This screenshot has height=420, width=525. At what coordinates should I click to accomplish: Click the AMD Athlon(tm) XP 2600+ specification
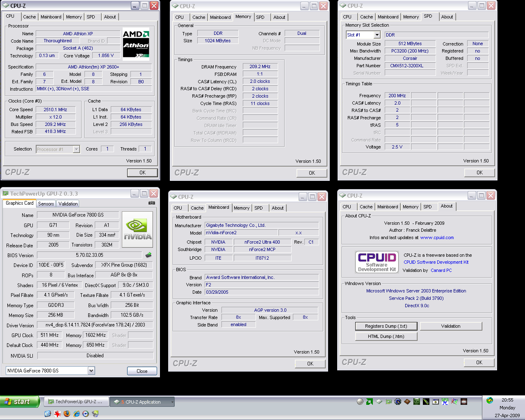(94, 67)
